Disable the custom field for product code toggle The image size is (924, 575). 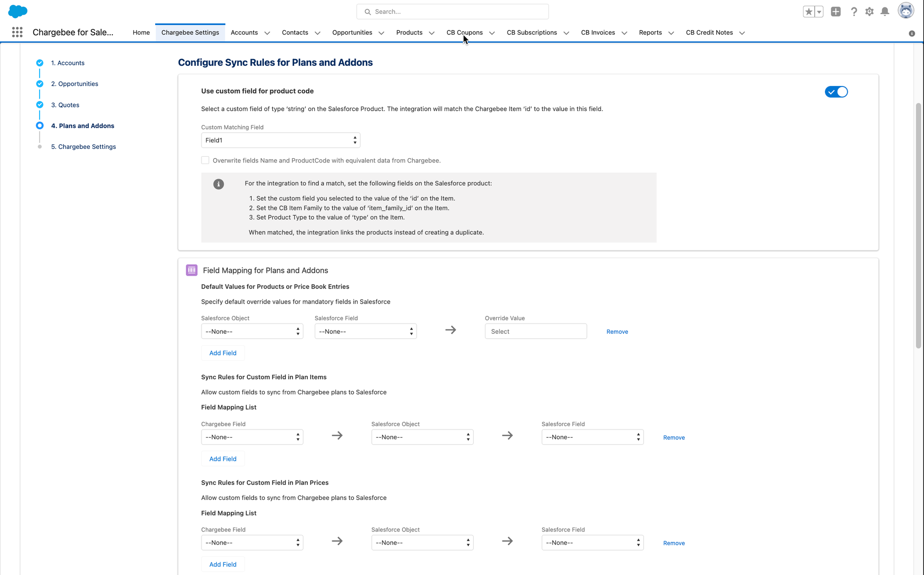[x=836, y=92]
